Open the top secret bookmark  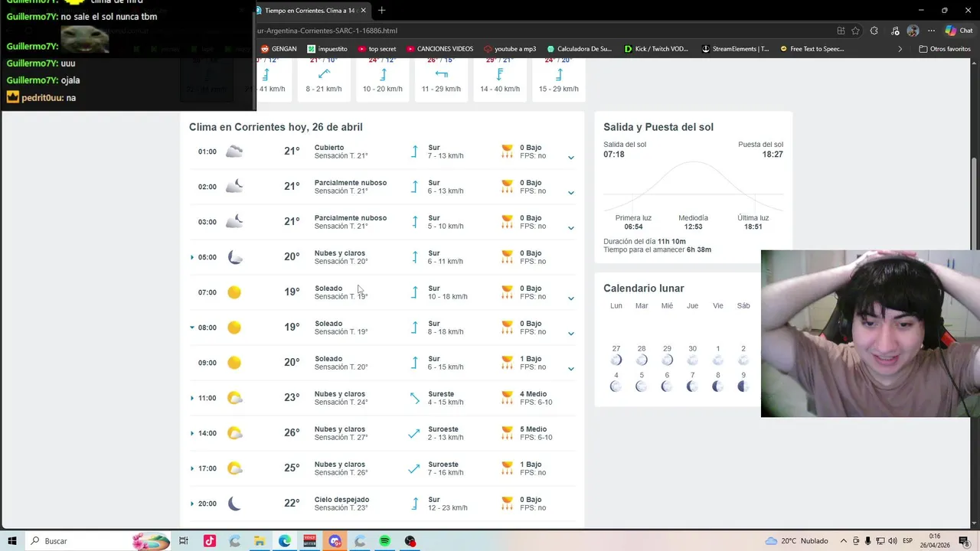click(x=377, y=49)
